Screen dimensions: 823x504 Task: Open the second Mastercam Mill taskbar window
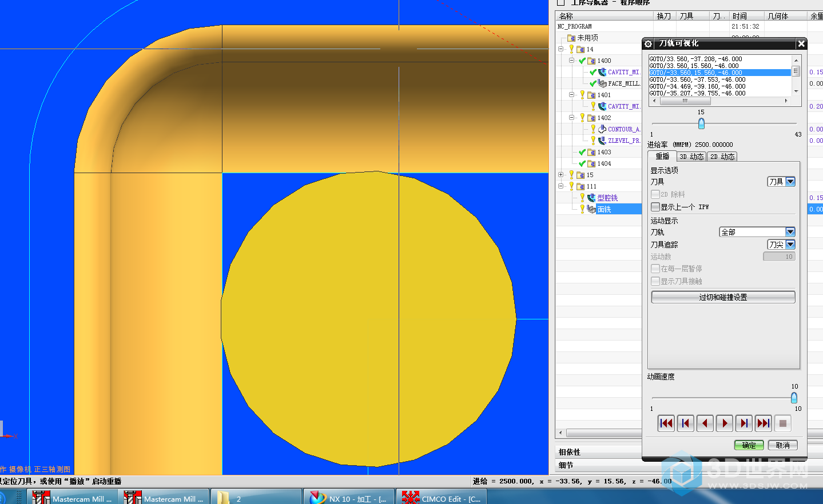click(164, 497)
